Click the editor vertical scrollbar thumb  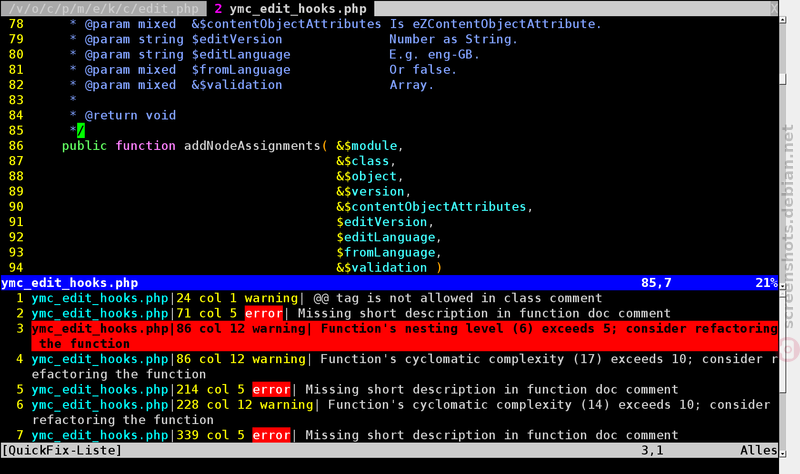pos(783,79)
